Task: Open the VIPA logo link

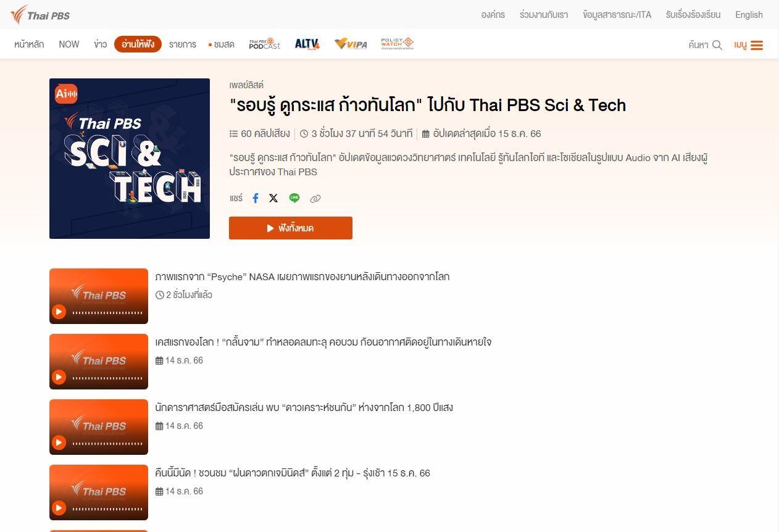Action: [351, 44]
